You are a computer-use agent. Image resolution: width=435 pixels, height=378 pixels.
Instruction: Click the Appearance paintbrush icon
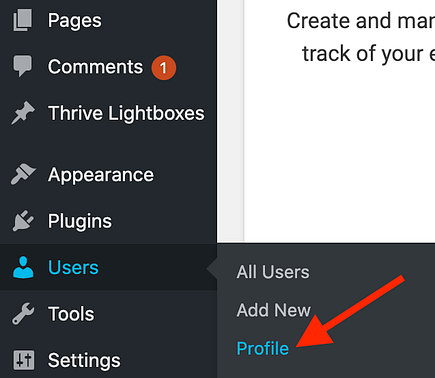pos(23,174)
